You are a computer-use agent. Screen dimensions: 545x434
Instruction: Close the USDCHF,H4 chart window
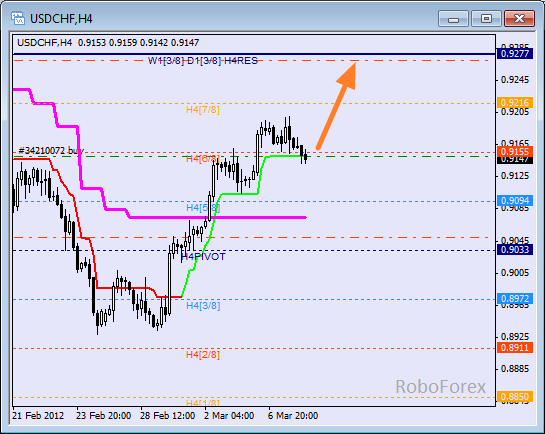(x=519, y=19)
